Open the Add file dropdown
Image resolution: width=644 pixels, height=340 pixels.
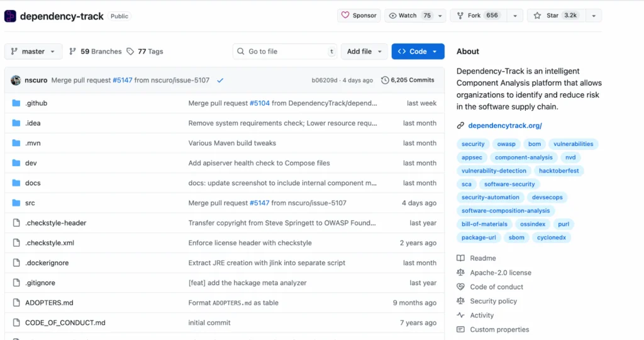pos(364,52)
